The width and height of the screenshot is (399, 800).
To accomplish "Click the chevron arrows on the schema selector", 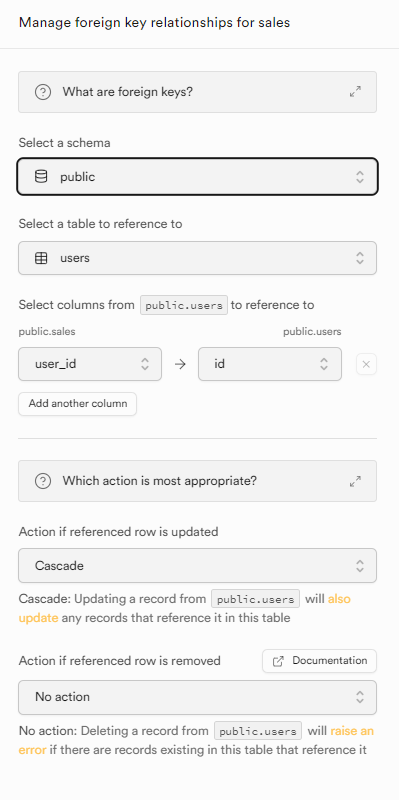I will pos(360,177).
